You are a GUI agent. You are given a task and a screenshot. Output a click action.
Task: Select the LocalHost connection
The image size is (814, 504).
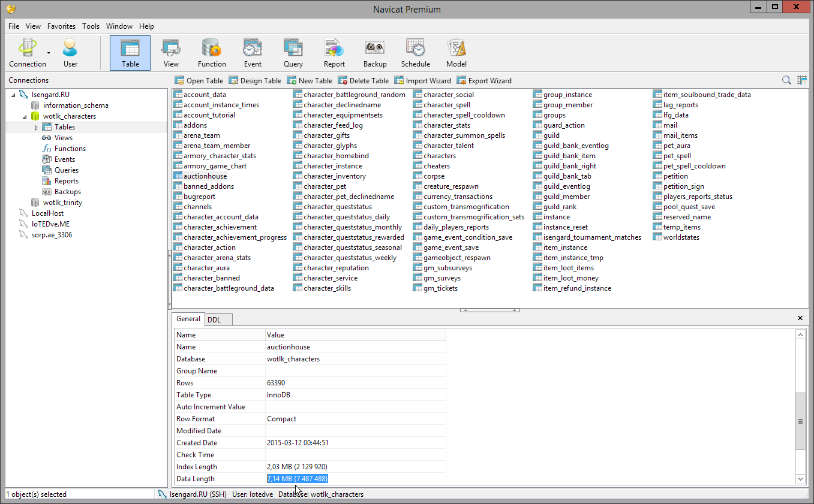point(47,213)
